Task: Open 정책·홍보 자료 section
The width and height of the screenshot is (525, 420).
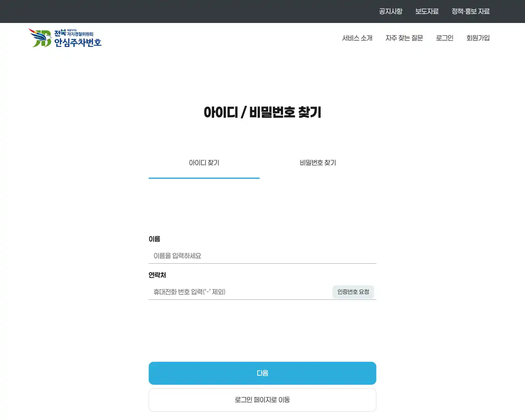Action: 470,11
